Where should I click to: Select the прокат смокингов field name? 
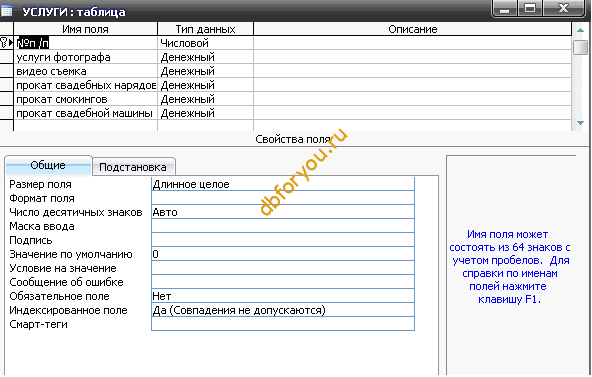[85, 99]
